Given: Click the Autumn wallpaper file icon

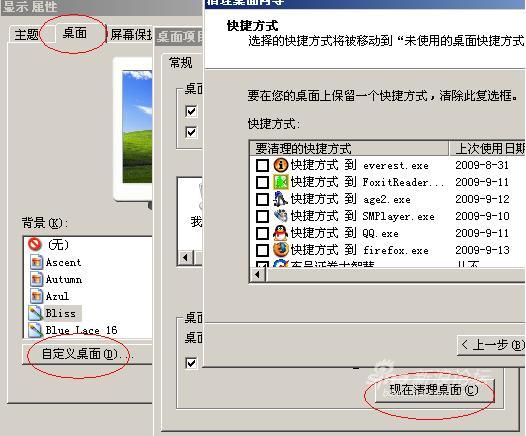Looking at the screenshot, I should (36, 279).
